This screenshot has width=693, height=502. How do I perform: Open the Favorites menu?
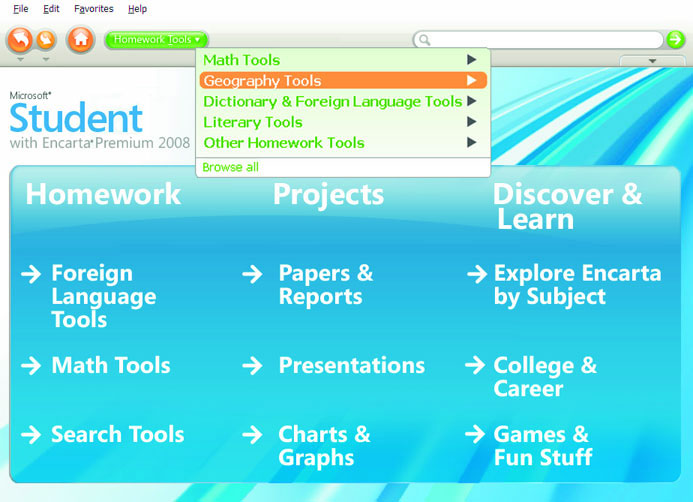point(94,9)
